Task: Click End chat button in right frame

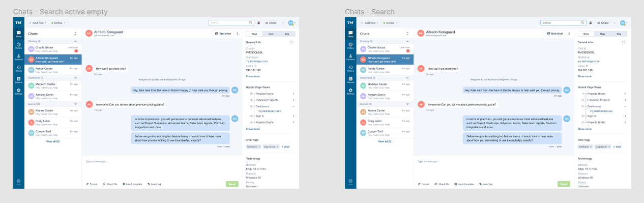Action: (x=554, y=34)
